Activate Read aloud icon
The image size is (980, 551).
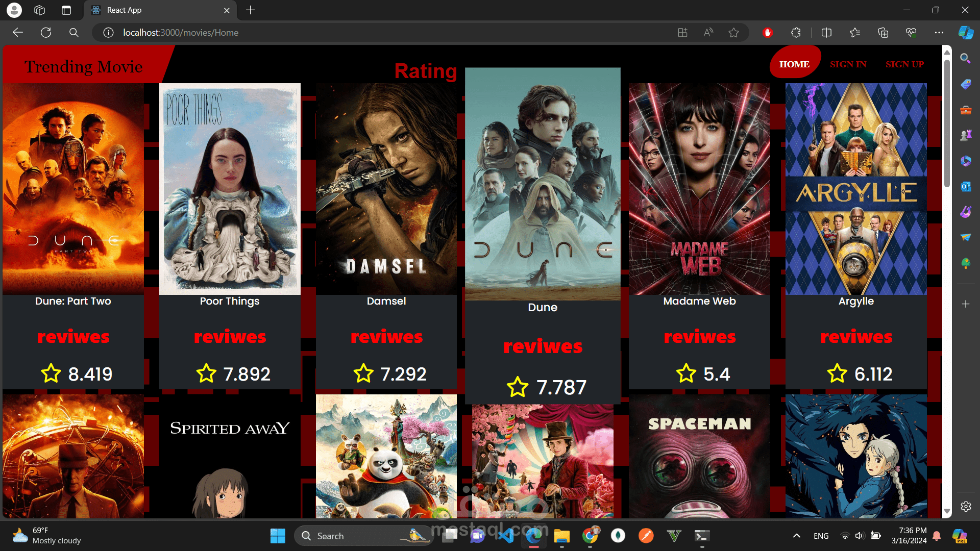pyautogui.click(x=708, y=33)
